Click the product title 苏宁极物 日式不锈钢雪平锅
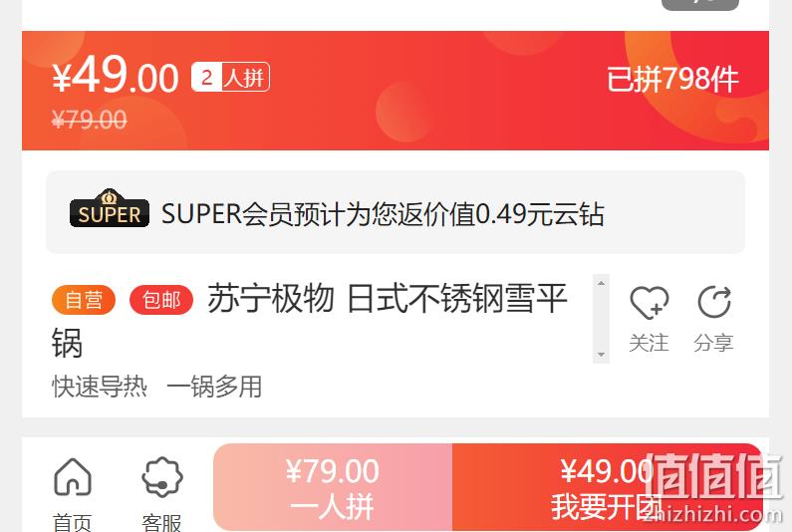Screen dimensions: 792x532 [x=310, y=320]
